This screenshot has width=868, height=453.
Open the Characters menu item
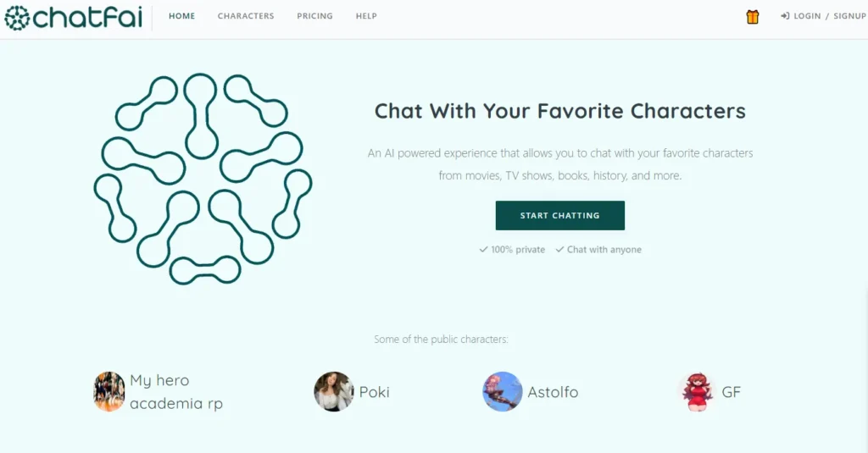(x=246, y=16)
